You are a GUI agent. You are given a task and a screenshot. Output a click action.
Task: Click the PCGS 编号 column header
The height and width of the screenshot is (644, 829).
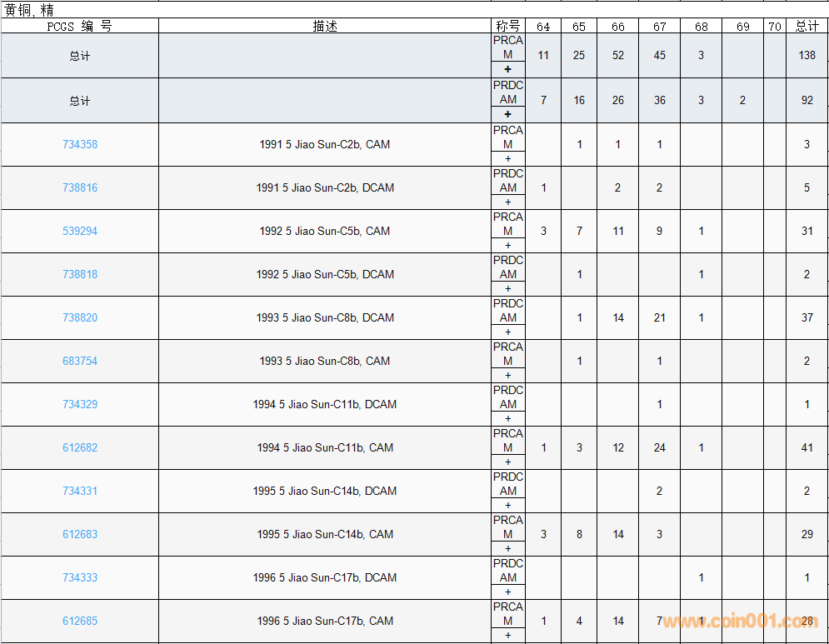click(79, 26)
